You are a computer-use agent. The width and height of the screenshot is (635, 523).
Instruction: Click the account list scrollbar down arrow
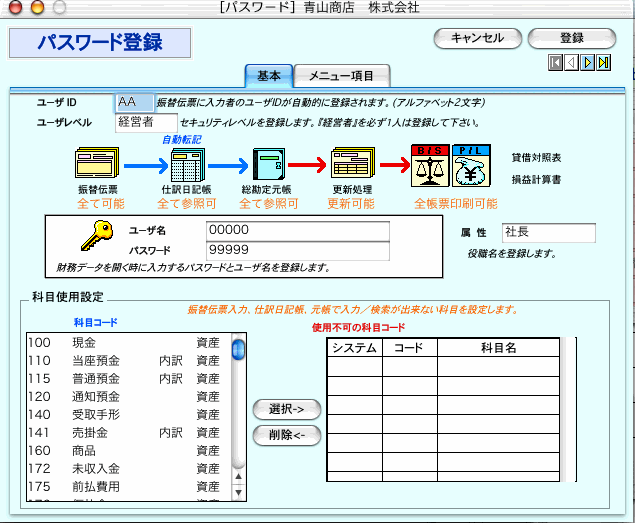pos(238,493)
